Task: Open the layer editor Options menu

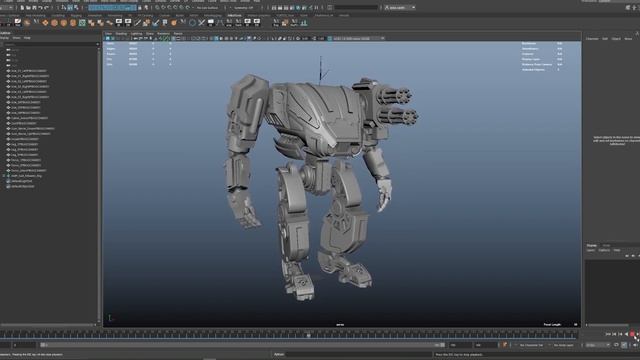Action: coord(604,250)
